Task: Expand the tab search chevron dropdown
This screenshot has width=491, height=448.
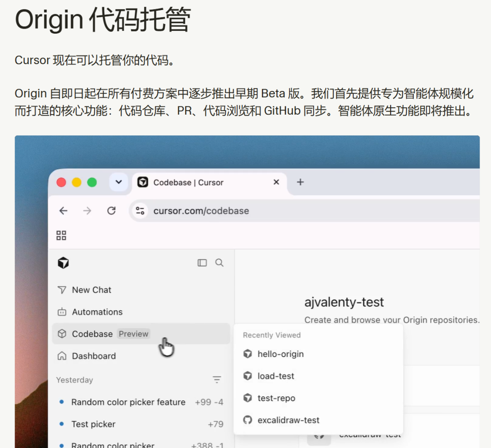Action: (118, 182)
